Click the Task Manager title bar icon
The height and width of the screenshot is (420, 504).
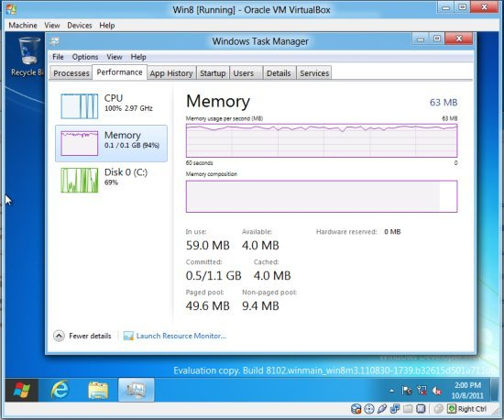tap(54, 41)
